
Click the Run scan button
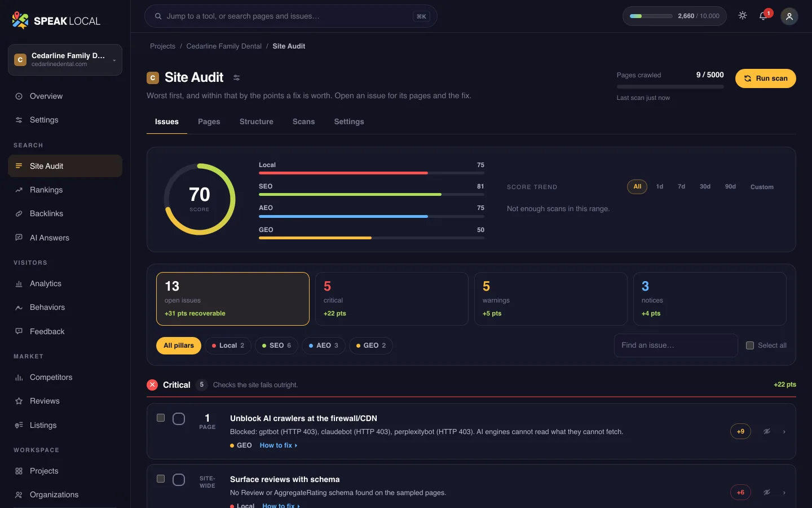point(765,78)
